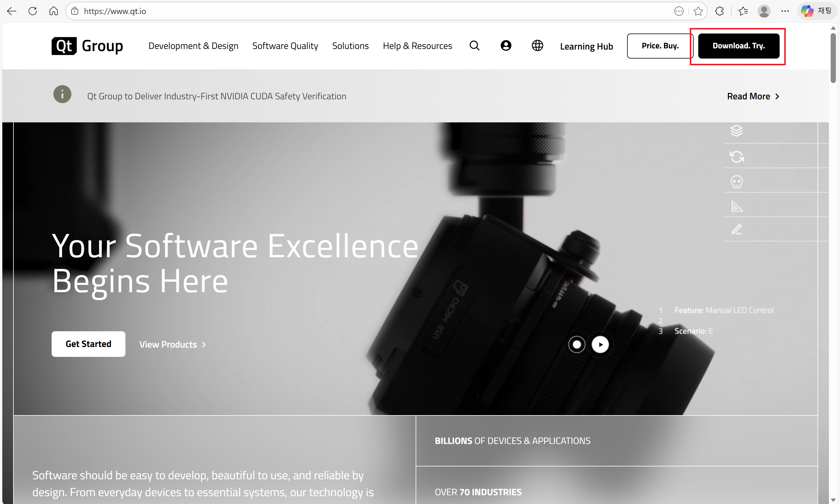Open the Help & Resources menu
Screen dimensions: 840x504
tap(417, 46)
